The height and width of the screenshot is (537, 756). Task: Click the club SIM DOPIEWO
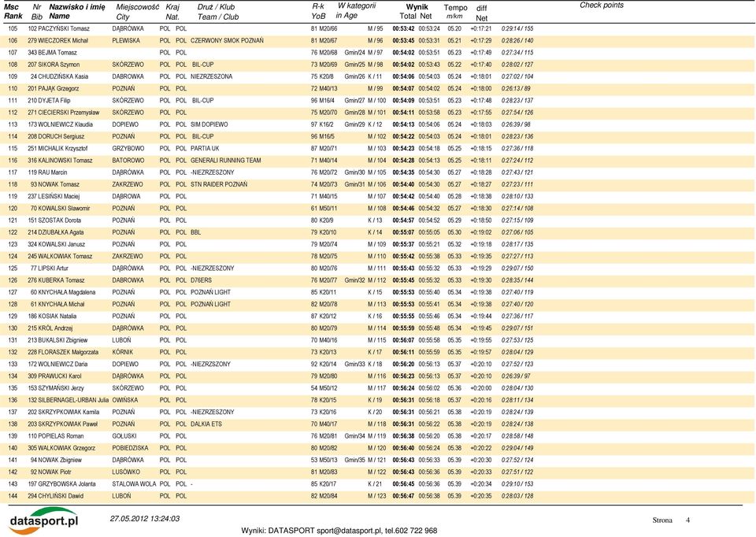pos(209,124)
